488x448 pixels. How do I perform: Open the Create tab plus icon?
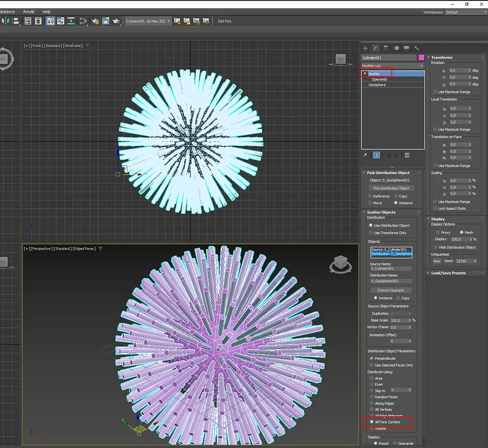[x=365, y=48]
